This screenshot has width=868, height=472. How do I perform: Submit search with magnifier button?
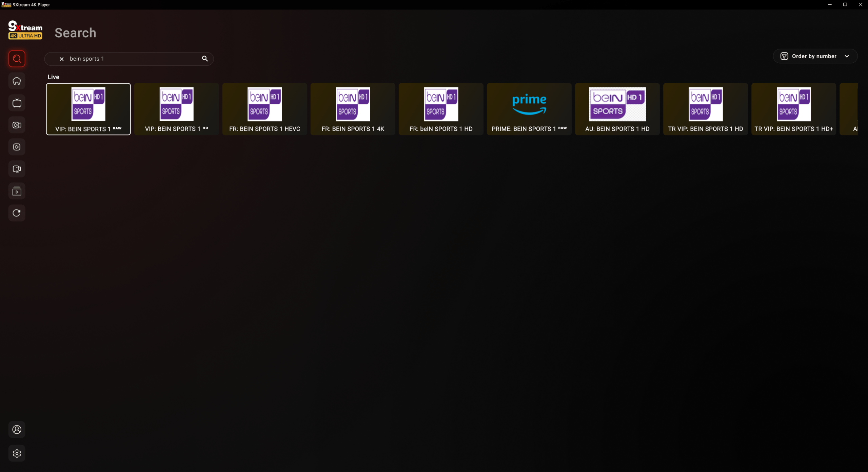pos(205,59)
